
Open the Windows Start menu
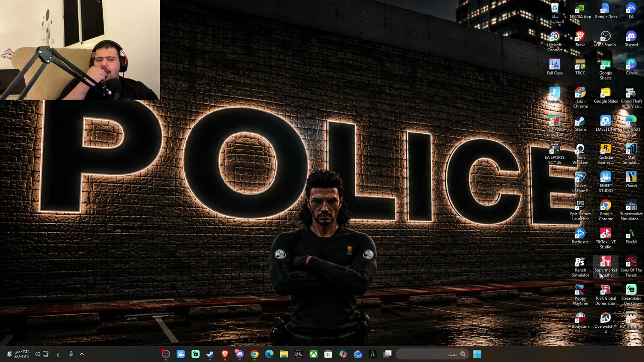pos(477,354)
